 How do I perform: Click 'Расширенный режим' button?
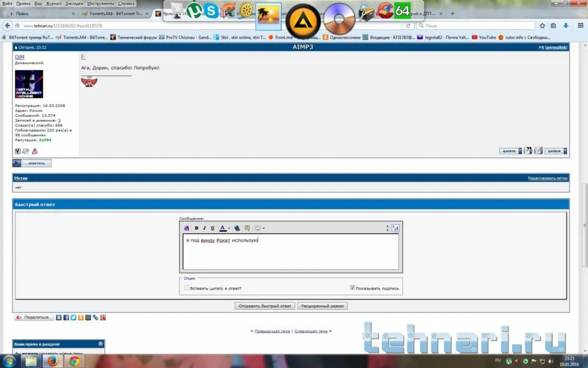(322, 306)
